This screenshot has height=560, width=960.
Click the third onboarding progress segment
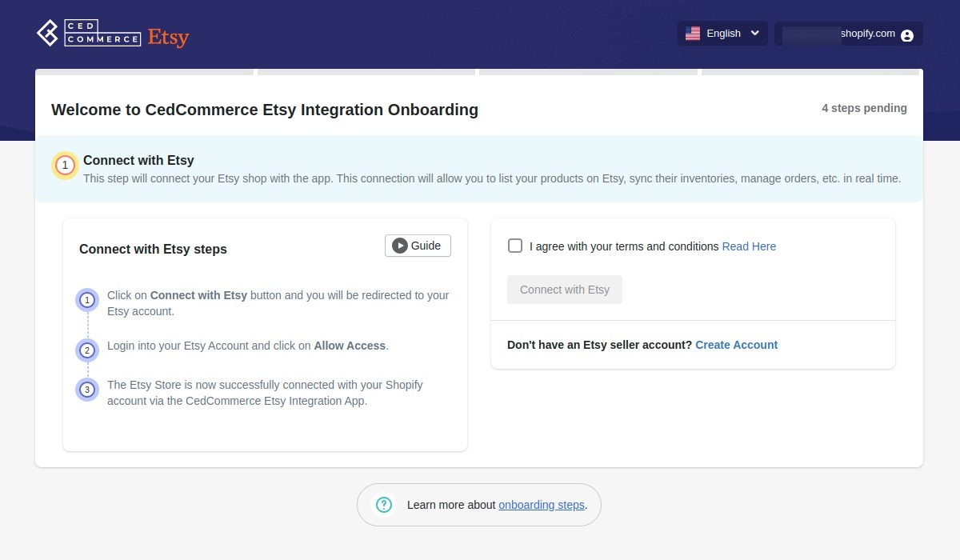click(588, 72)
